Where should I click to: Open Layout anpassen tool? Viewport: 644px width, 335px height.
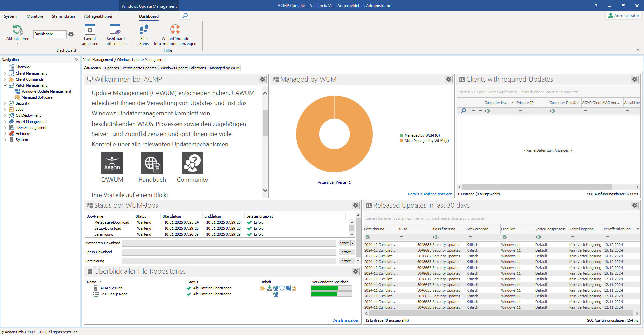[90, 30]
